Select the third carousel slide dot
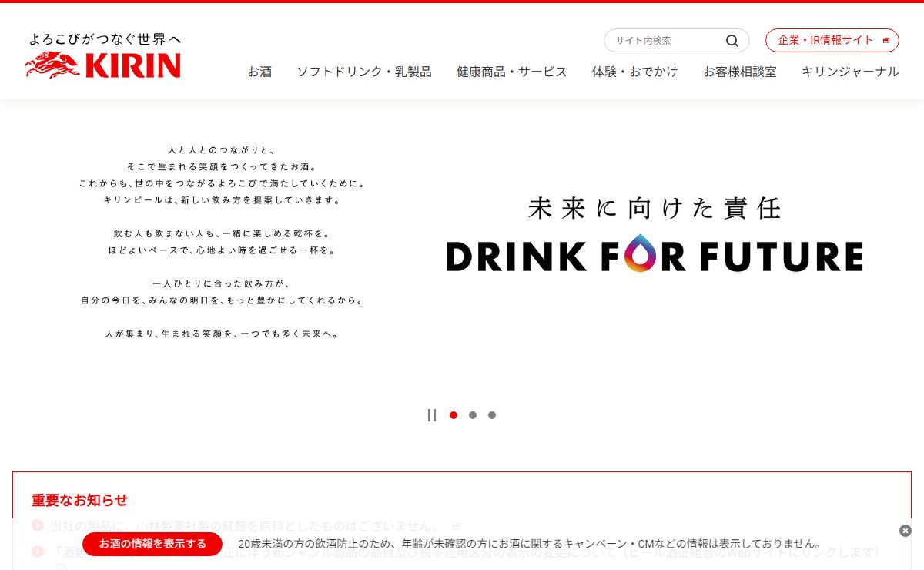 492,415
